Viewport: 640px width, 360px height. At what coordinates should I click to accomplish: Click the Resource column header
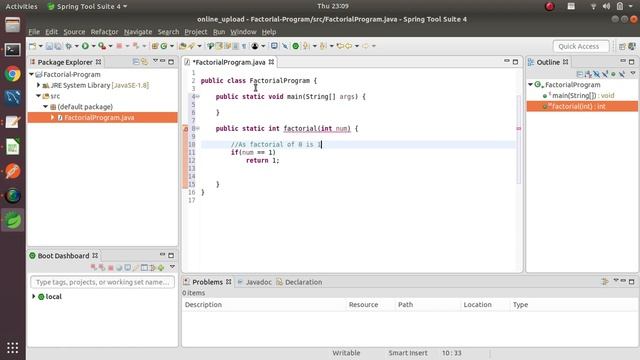[x=370, y=304]
